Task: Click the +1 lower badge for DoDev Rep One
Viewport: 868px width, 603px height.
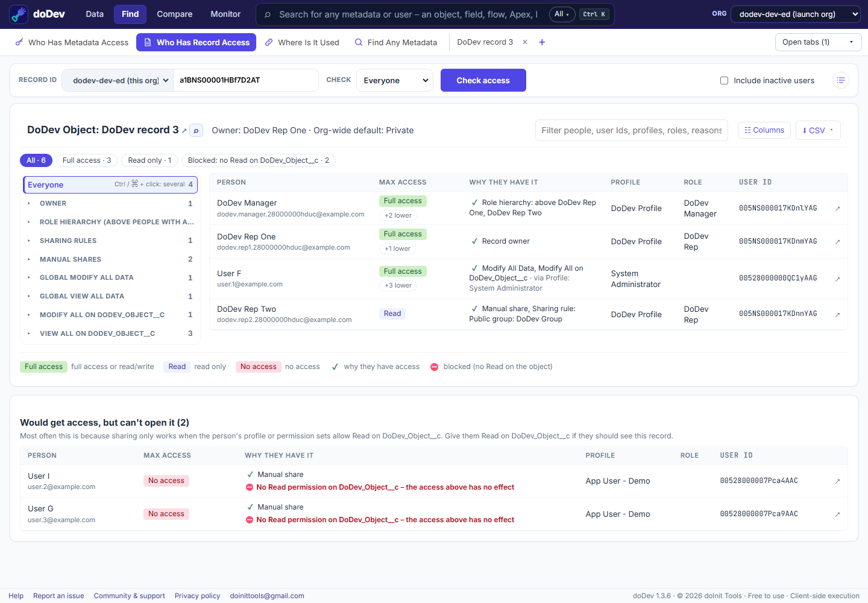Action: tap(398, 249)
